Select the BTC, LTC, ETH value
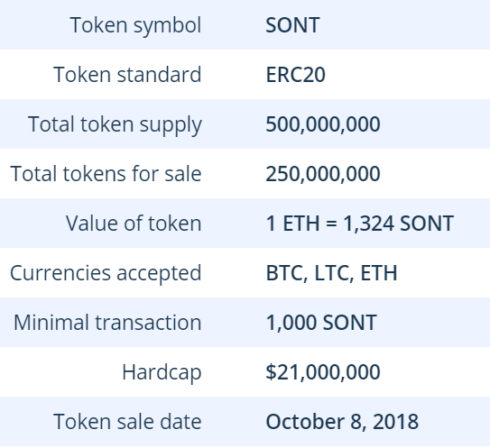Screen dimensions: 490x448 pos(331,273)
